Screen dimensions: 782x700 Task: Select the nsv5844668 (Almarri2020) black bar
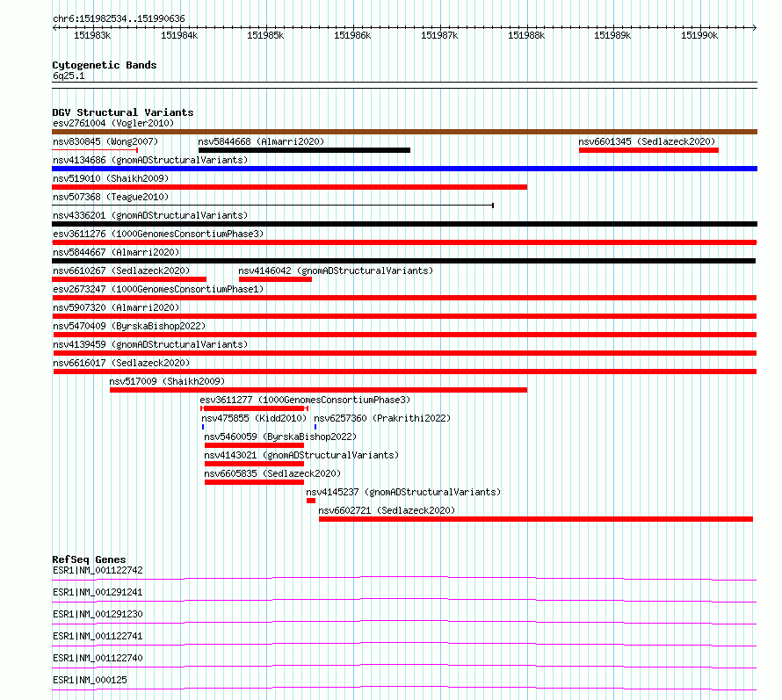click(x=304, y=150)
